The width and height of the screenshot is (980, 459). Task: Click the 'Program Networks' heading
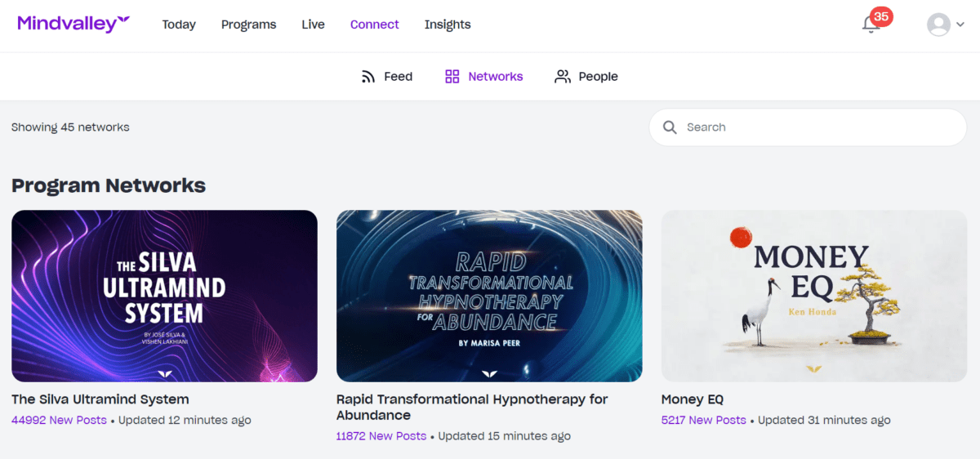click(x=109, y=185)
